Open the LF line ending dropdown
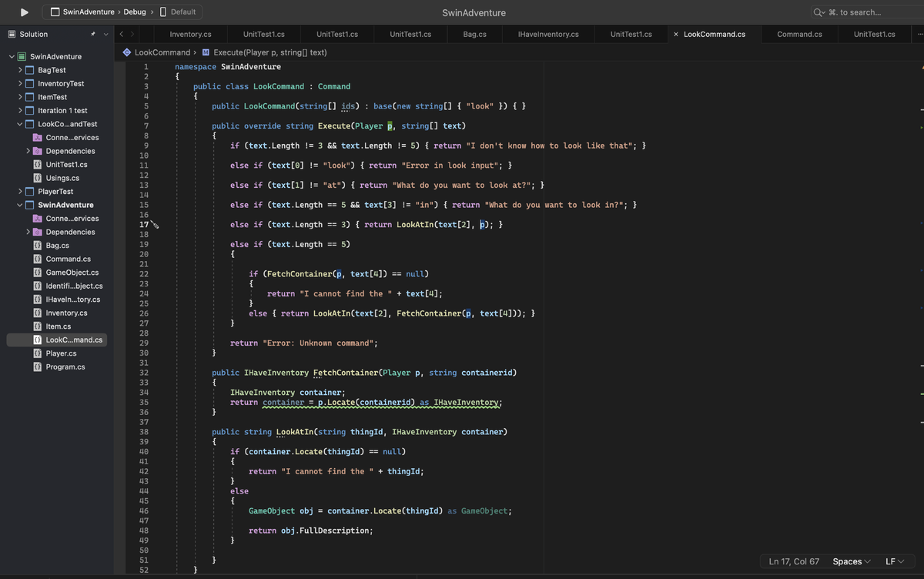 click(894, 561)
